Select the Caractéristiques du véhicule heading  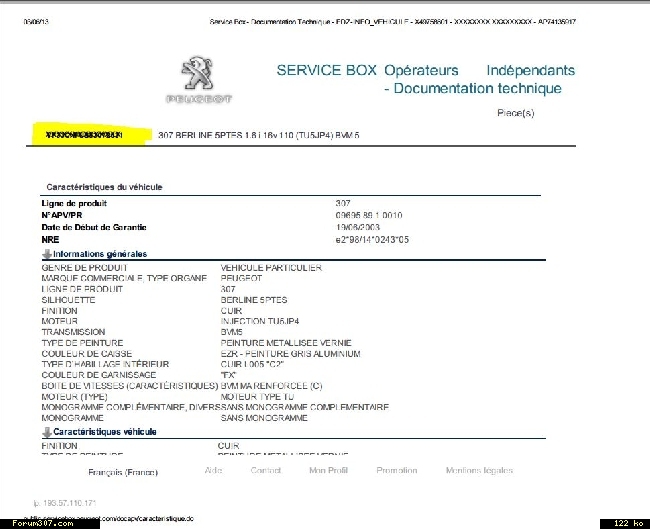point(104,187)
